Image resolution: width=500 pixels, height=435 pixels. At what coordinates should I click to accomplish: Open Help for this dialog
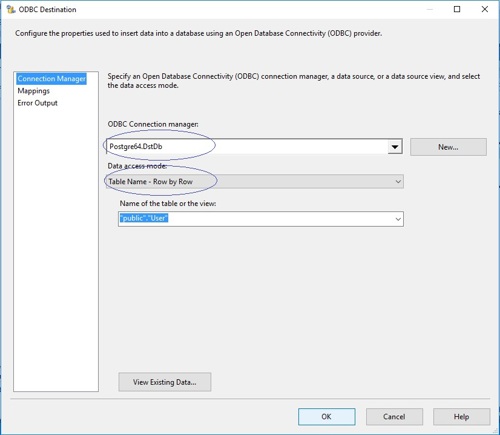pyautogui.click(x=462, y=417)
